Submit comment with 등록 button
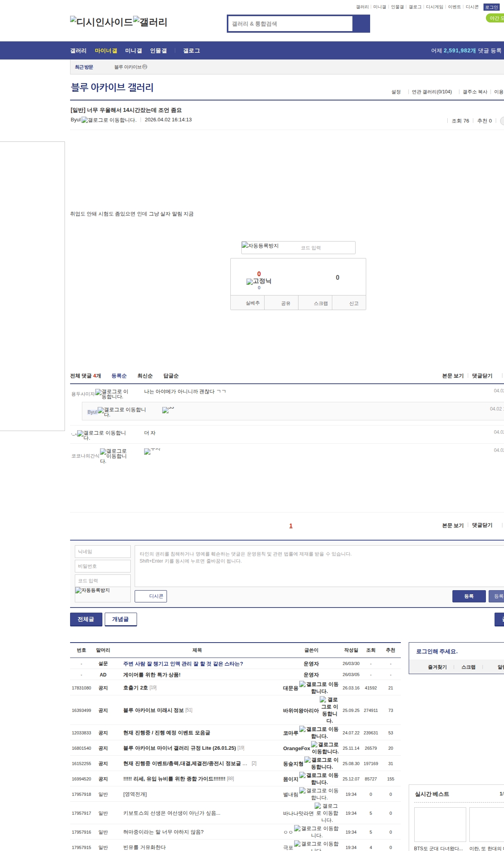 tap(469, 596)
